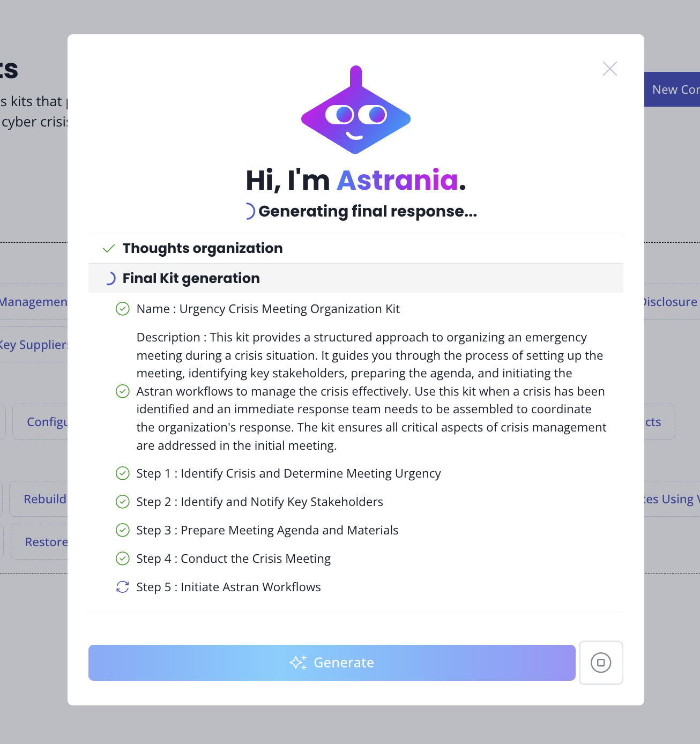This screenshot has height=744, width=700.
Task: Select Step 3 Prepare Meeting Agenda text
Action: point(267,530)
